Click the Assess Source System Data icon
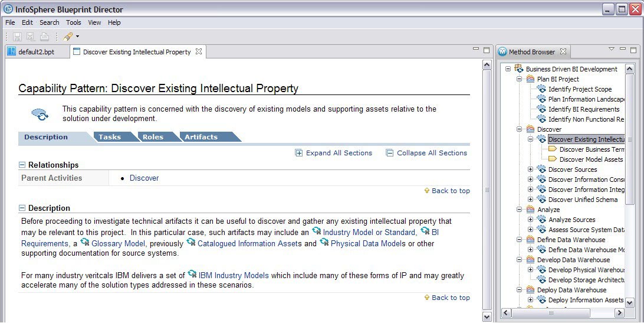 [541, 230]
